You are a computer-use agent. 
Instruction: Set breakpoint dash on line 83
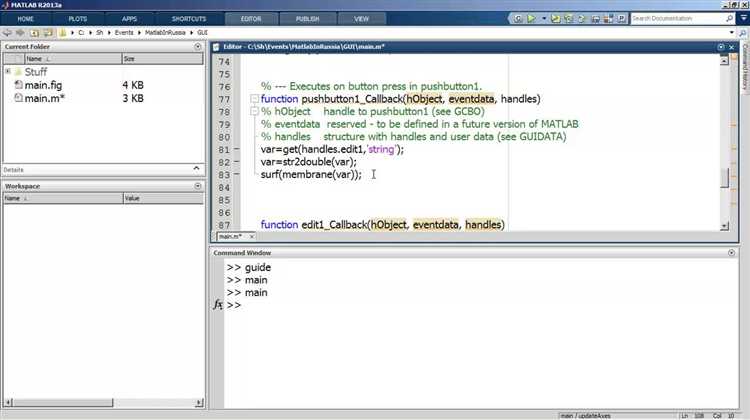(x=236, y=174)
